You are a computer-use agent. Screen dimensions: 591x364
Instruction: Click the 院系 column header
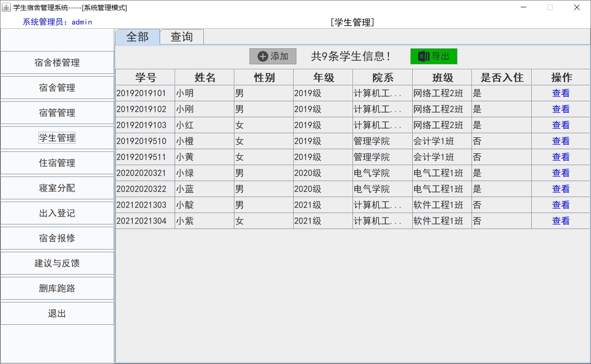pyautogui.click(x=383, y=78)
